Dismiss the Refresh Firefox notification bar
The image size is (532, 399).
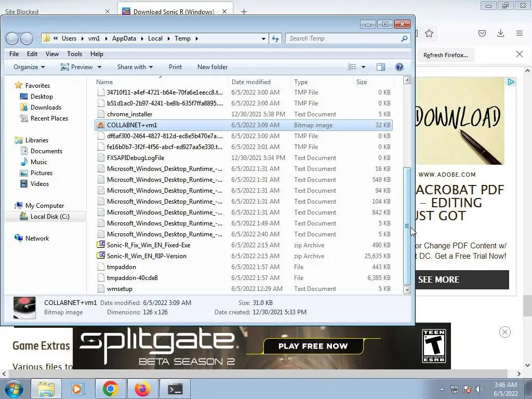pos(520,54)
